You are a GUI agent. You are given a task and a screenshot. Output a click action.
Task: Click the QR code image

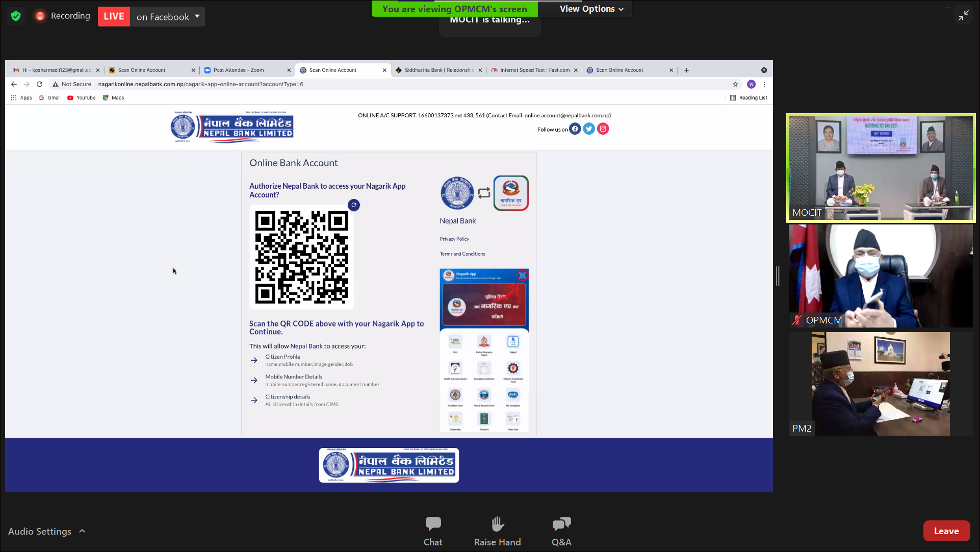(301, 257)
